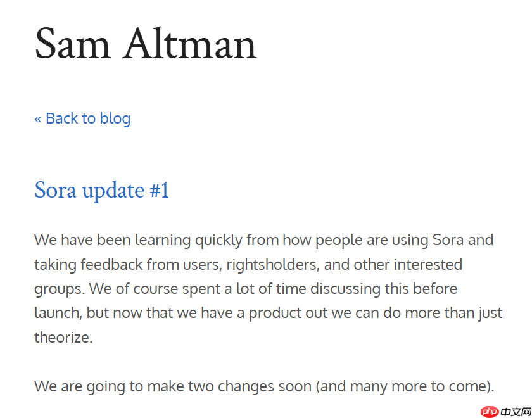Click the word theorize ending the paragraph

coord(63,337)
